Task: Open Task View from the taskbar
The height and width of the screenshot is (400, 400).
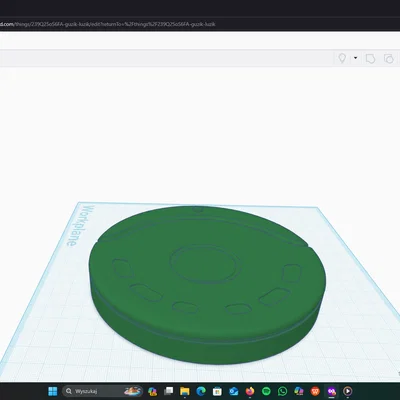Action: tap(169, 391)
